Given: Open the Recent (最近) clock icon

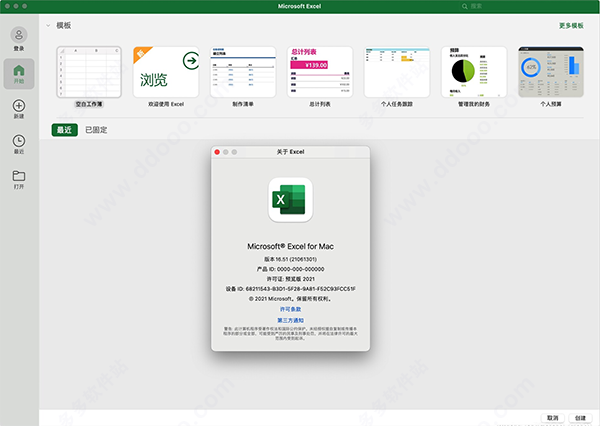Looking at the screenshot, I should (19, 141).
